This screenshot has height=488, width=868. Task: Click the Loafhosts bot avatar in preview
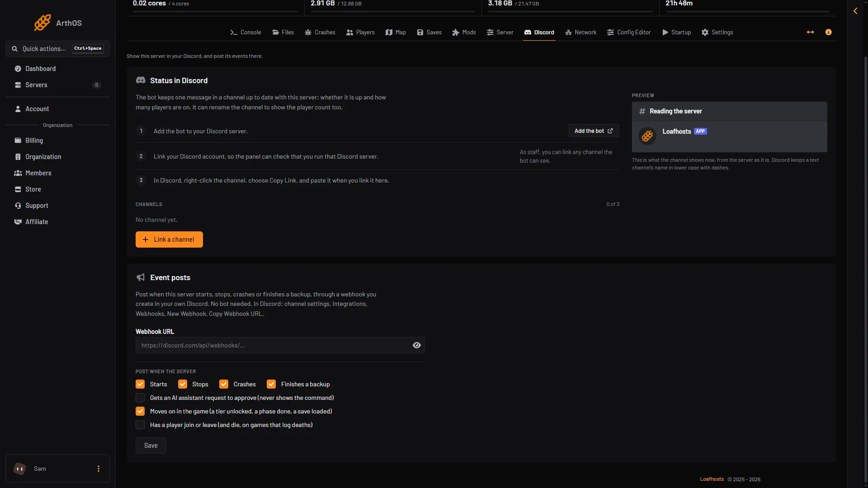coord(647,136)
